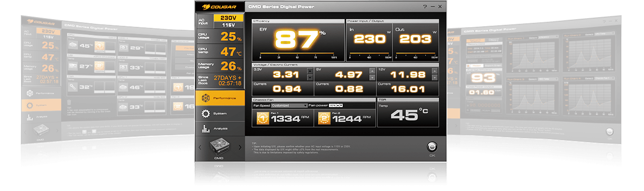Click the Fan 2 orange icon
Image resolution: width=644 pixels, height=191 pixels.
(325, 118)
